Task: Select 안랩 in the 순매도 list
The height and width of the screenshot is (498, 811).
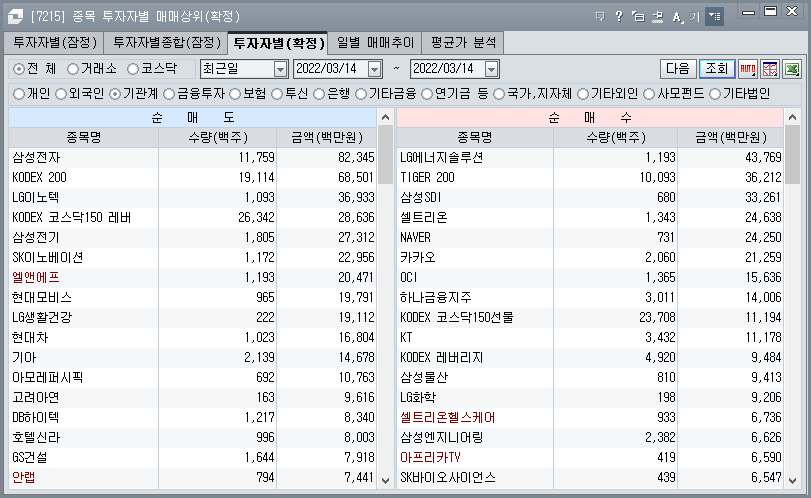Action: [24, 477]
